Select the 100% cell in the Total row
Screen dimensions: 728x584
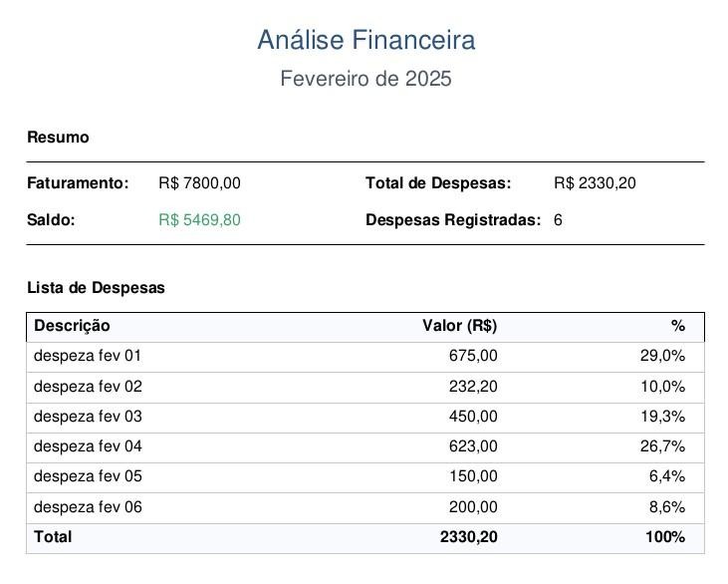click(x=664, y=537)
